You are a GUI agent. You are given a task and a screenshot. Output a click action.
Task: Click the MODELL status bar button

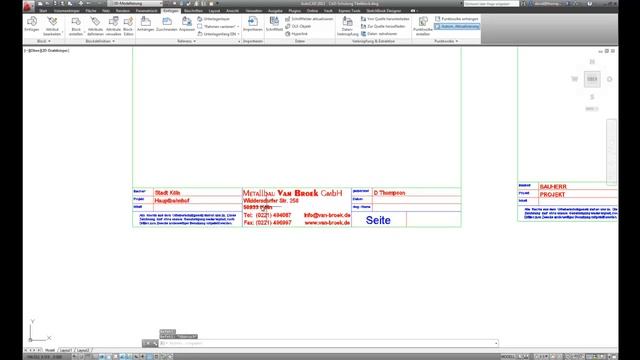508,357
